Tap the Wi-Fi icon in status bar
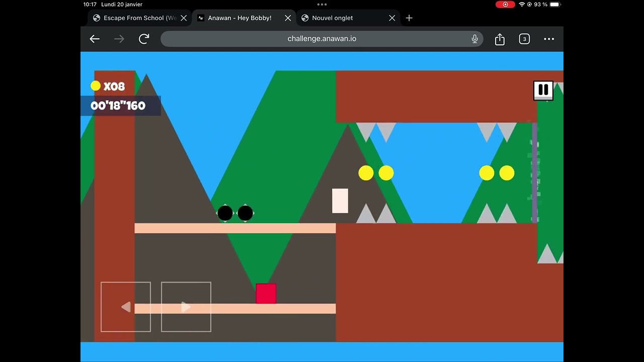Viewport: 644px width, 362px height. (x=522, y=5)
